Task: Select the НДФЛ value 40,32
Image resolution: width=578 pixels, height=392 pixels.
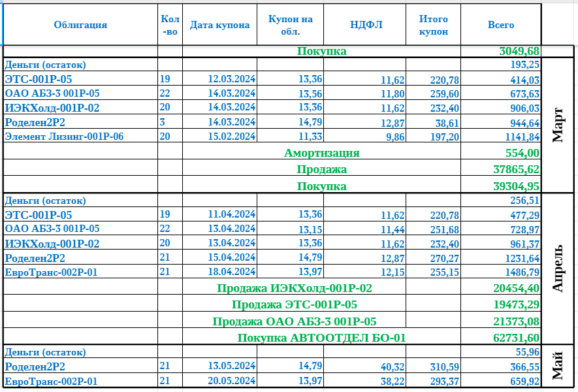Action: [393, 367]
